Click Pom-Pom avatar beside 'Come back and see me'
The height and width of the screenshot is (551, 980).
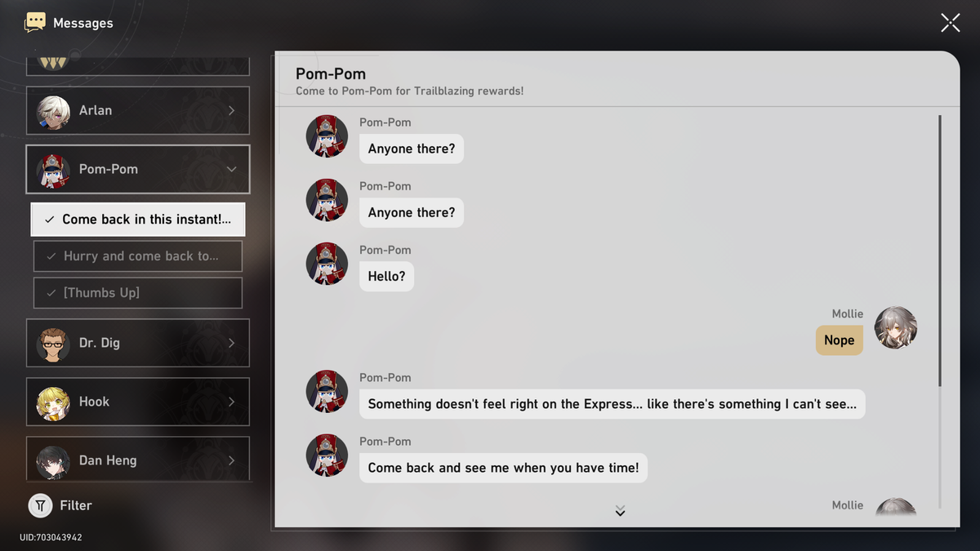[327, 455]
